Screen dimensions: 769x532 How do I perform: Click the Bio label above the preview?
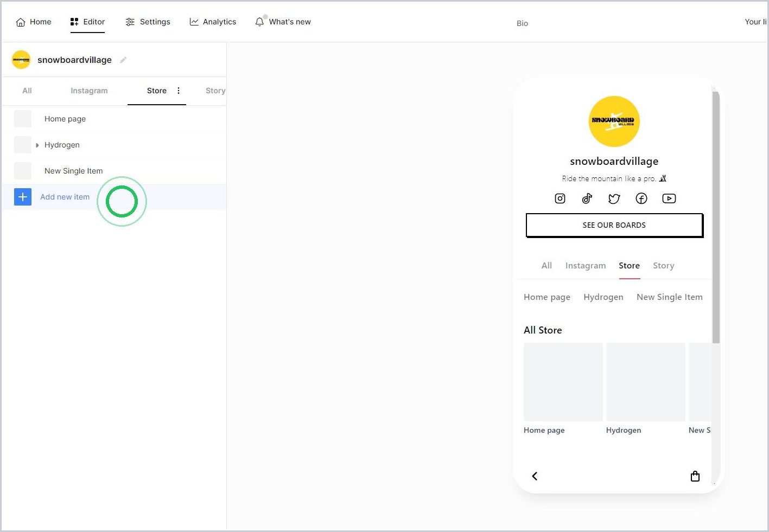522,23
